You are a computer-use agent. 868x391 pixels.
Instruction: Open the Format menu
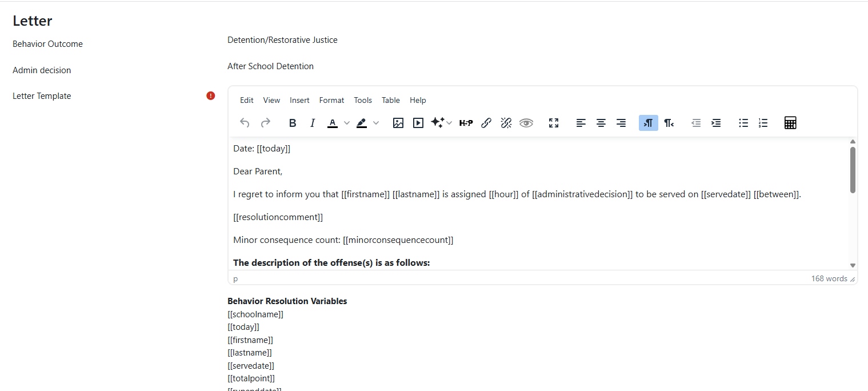tap(331, 100)
